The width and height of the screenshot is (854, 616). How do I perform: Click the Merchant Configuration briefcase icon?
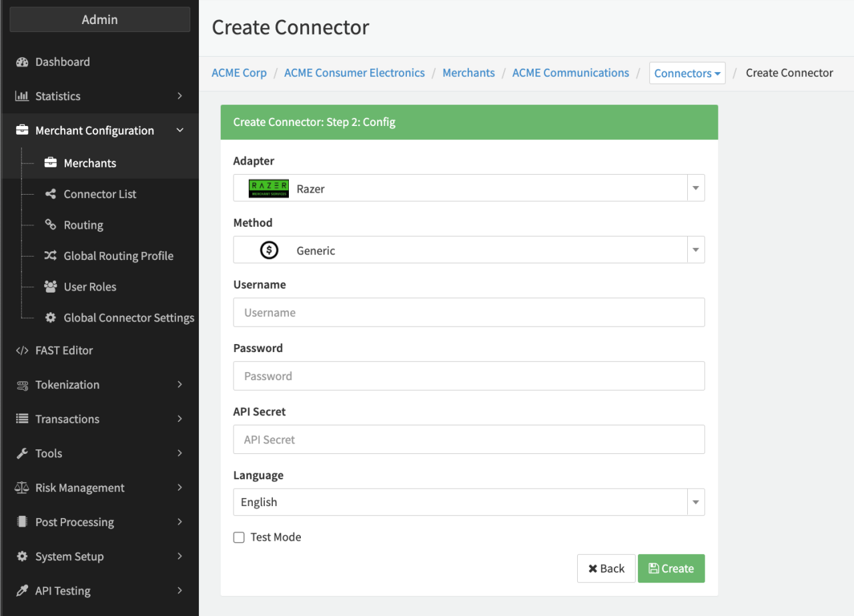pyautogui.click(x=22, y=131)
